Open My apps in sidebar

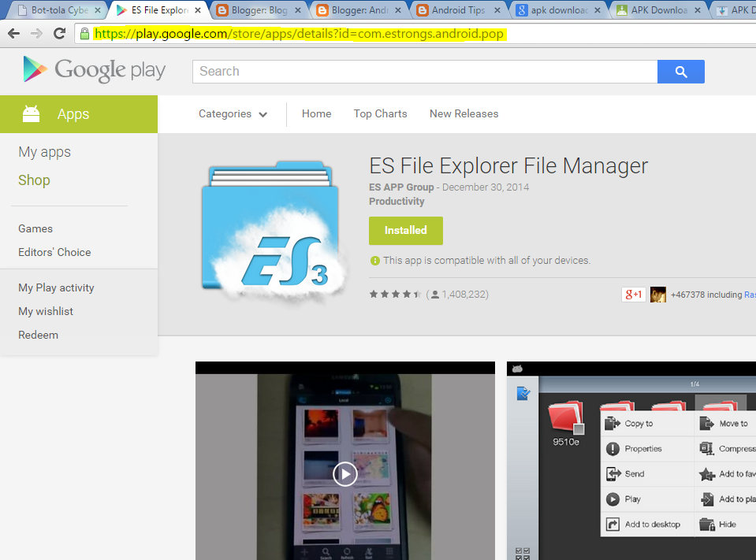44,152
